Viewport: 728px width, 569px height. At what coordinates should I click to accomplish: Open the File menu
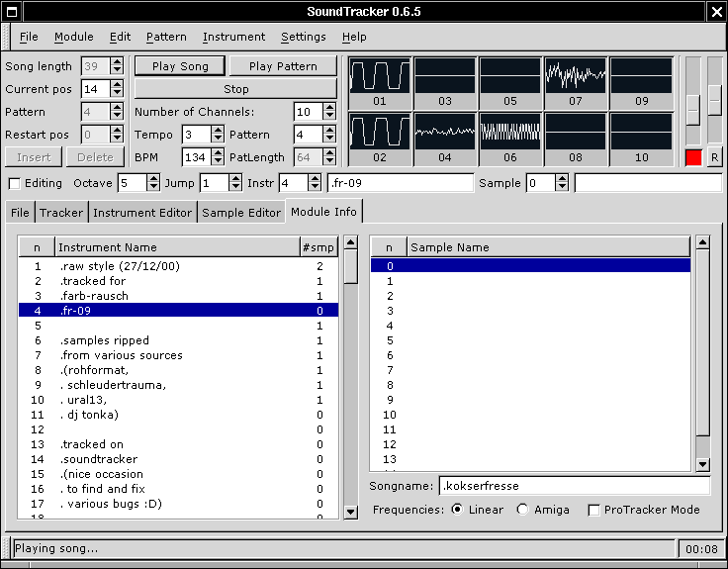29,37
